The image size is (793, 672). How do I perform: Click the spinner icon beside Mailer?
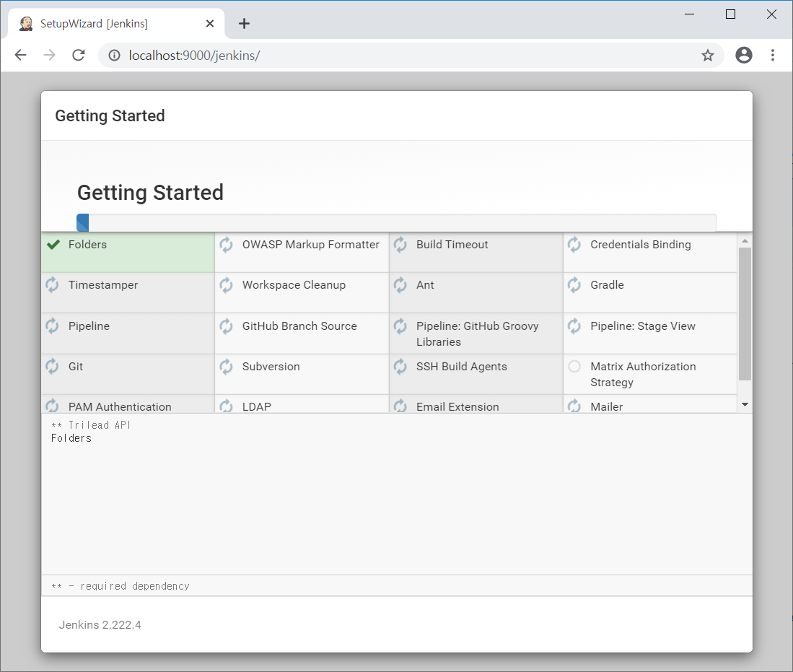[x=574, y=406]
